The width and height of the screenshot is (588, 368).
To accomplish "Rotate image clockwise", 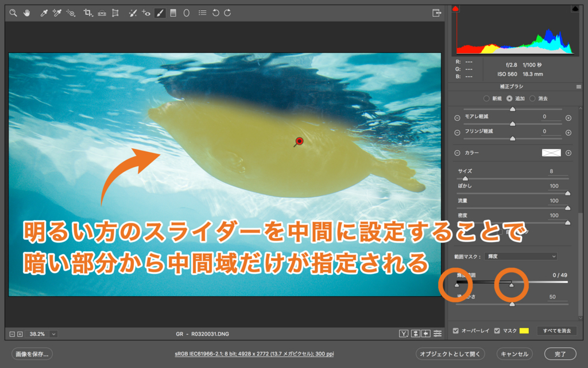I will (x=227, y=13).
